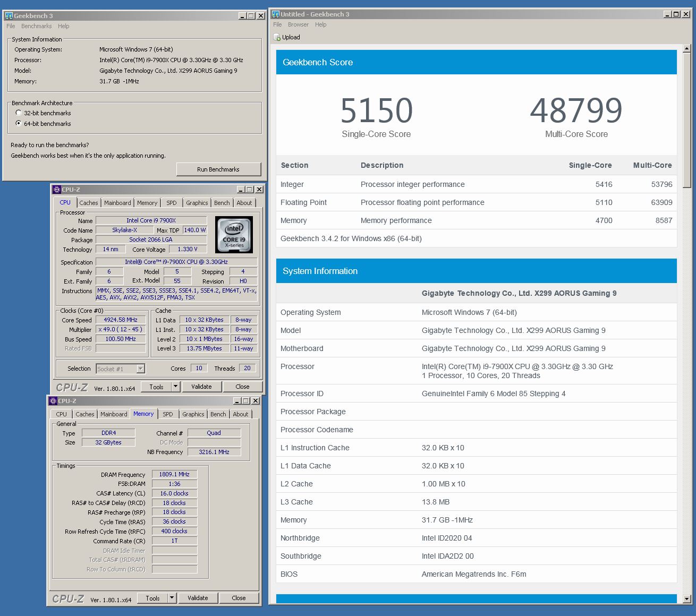
Task: Open Benchmarks menu in Geekbench 3
Action: (37, 26)
